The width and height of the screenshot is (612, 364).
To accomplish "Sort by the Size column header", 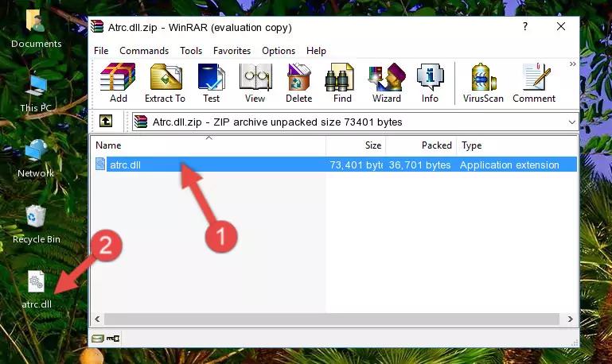I will pyautogui.click(x=356, y=145).
